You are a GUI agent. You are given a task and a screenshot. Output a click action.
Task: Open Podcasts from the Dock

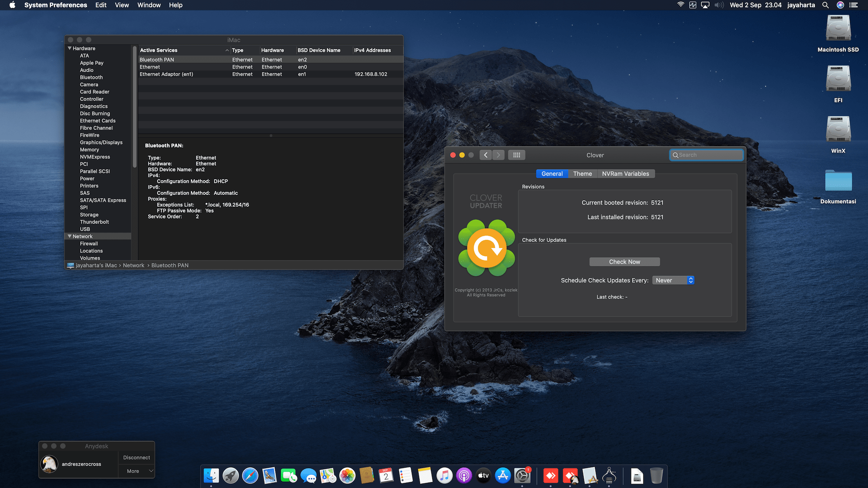464,475
